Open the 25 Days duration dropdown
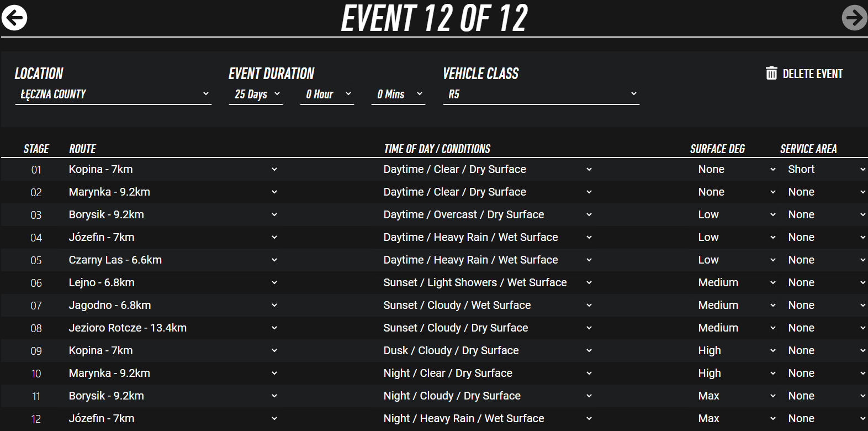Image resolution: width=868 pixels, height=431 pixels. pyautogui.click(x=256, y=94)
